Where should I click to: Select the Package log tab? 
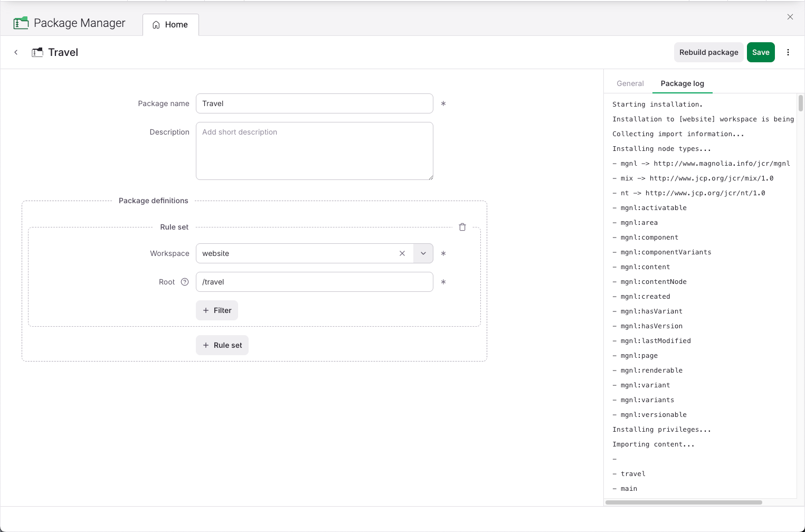[x=682, y=83]
